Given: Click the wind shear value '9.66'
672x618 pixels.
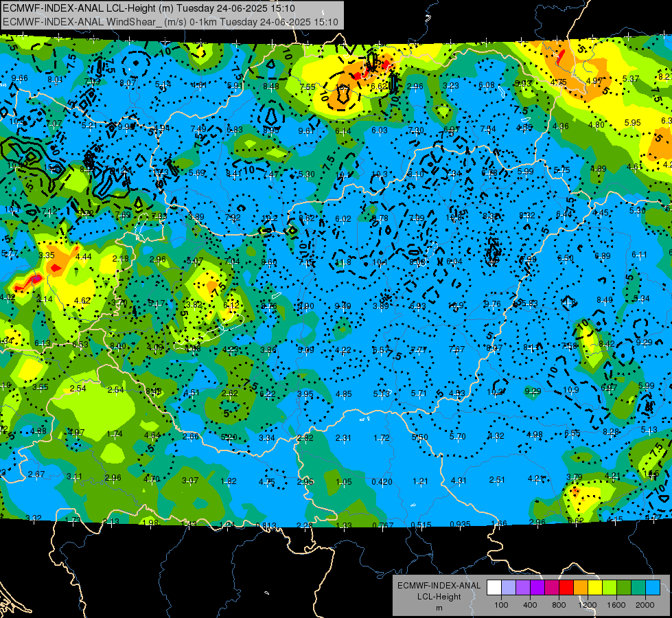Looking at the screenshot, I should [x=20, y=78].
